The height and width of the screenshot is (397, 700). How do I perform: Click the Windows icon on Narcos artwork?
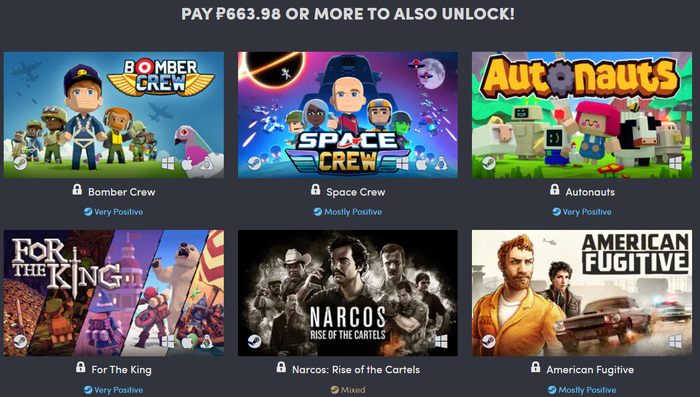coord(441,342)
